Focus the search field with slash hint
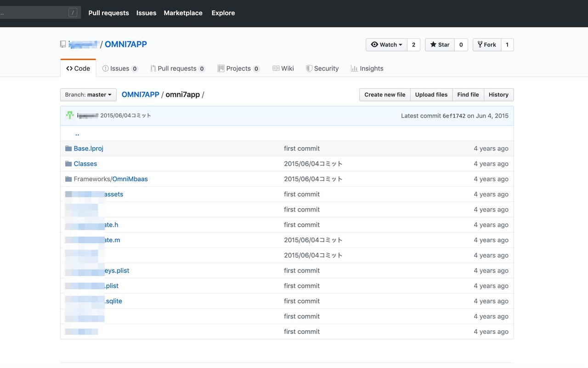 point(40,12)
